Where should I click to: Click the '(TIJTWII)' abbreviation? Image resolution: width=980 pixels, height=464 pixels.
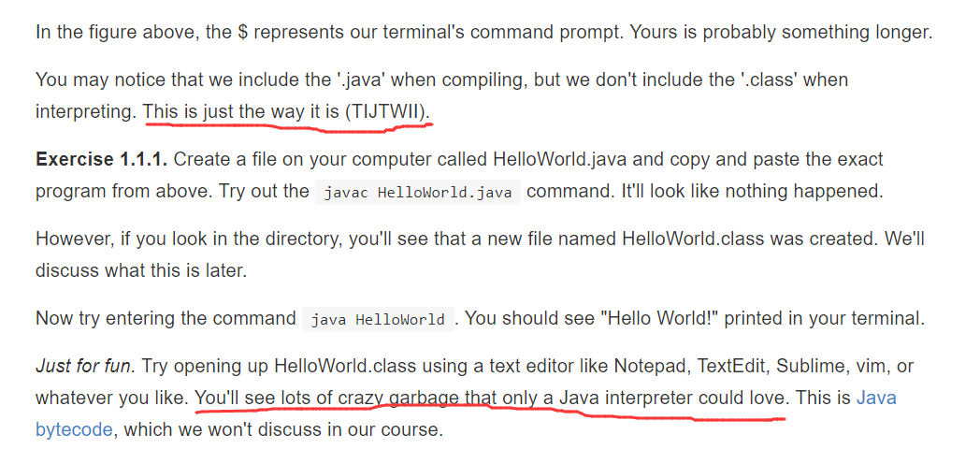[388, 112]
